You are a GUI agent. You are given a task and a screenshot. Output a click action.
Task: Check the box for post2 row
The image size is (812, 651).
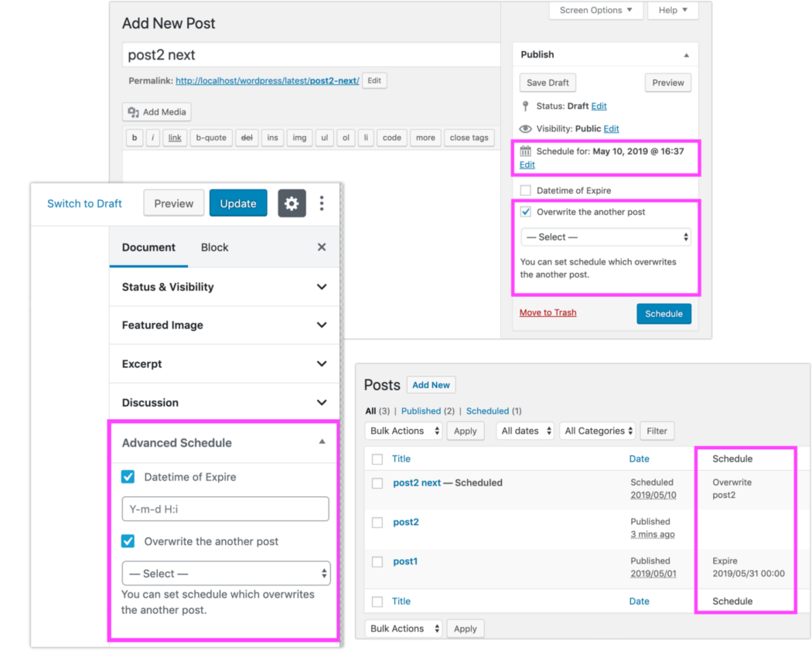[x=377, y=523]
